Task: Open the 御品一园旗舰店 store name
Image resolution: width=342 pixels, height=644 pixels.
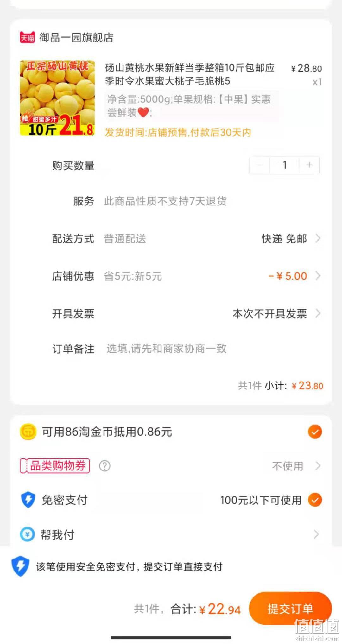Action: pos(76,38)
